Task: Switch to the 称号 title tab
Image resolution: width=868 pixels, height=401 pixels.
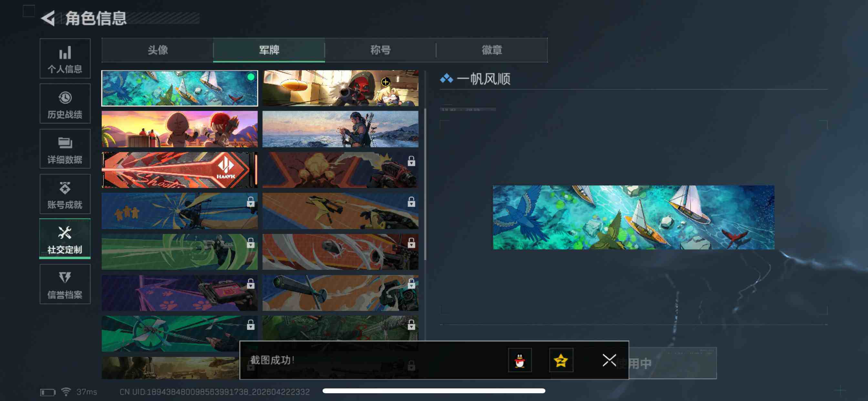Action: pos(380,50)
